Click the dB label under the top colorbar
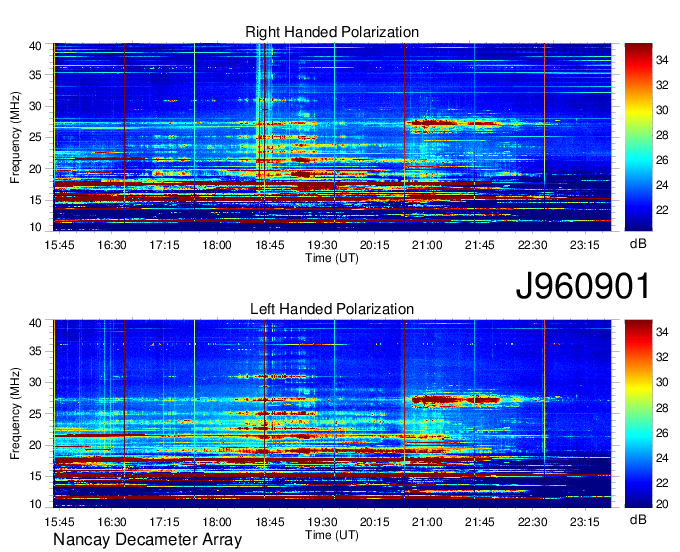Viewport: 680px width, 552px height. [638, 244]
